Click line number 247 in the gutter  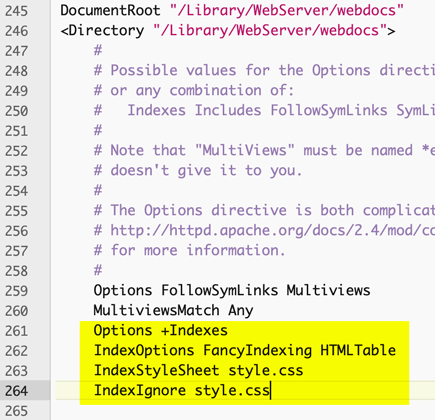coord(16,51)
